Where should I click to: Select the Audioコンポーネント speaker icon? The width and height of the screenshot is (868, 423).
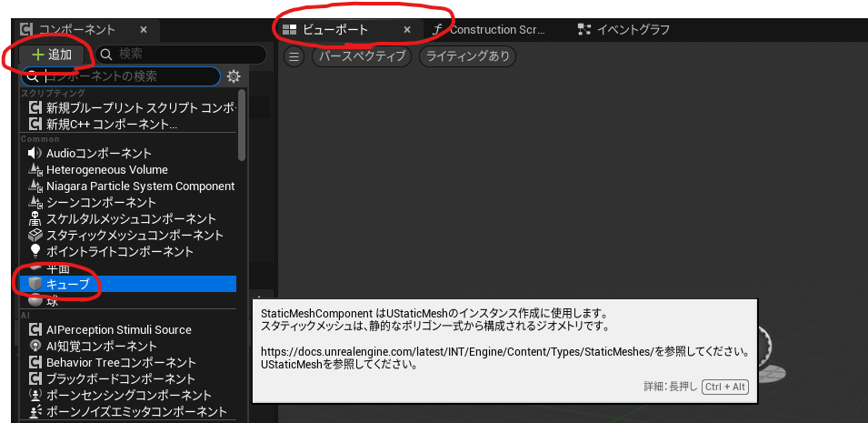[35, 154]
